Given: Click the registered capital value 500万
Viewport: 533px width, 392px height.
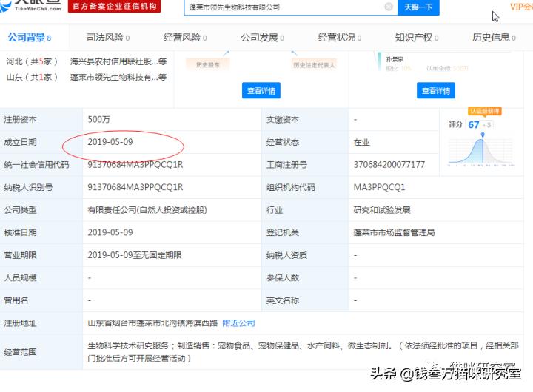Looking at the screenshot, I should (x=99, y=119).
